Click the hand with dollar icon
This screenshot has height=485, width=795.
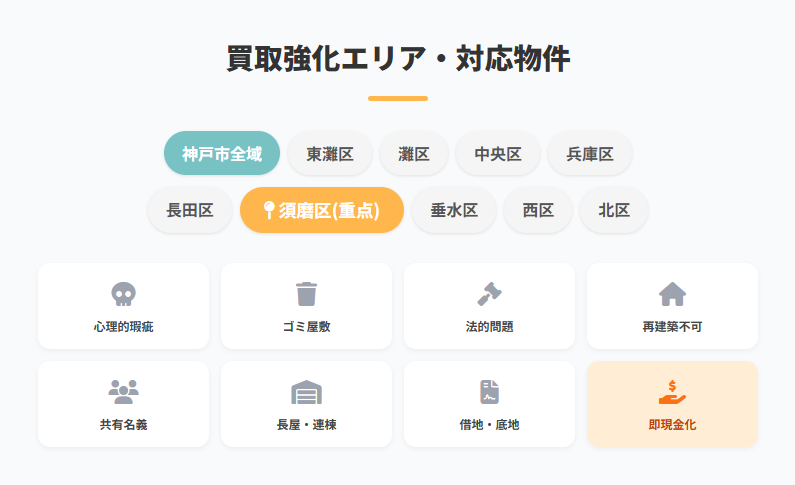pos(672,392)
